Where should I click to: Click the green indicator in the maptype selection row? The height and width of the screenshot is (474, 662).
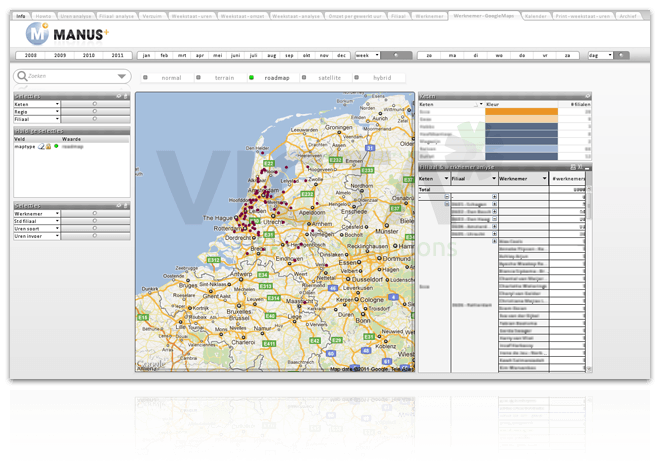coord(56,146)
